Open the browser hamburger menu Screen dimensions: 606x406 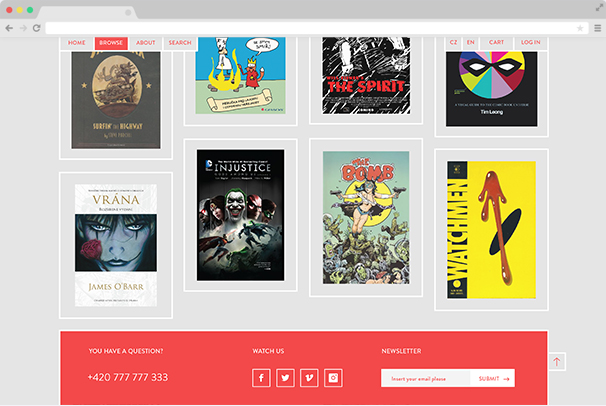(597, 28)
